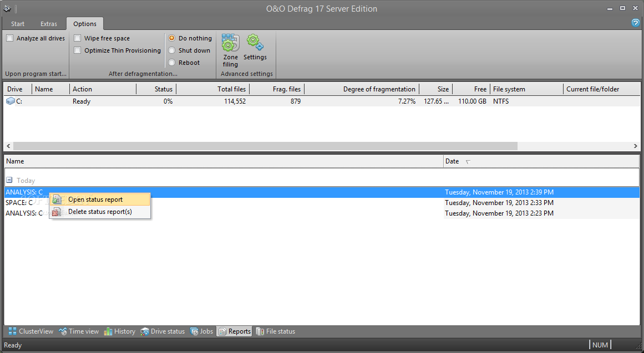
Task: Choose Delete status report(s) from context menu
Action: click(x=100, y=212)
